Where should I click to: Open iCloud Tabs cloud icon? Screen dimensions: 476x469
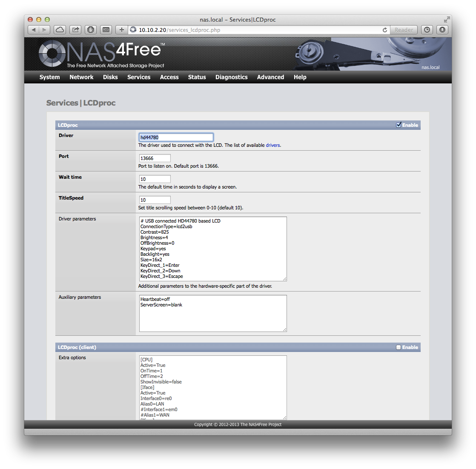click(60, 30)
